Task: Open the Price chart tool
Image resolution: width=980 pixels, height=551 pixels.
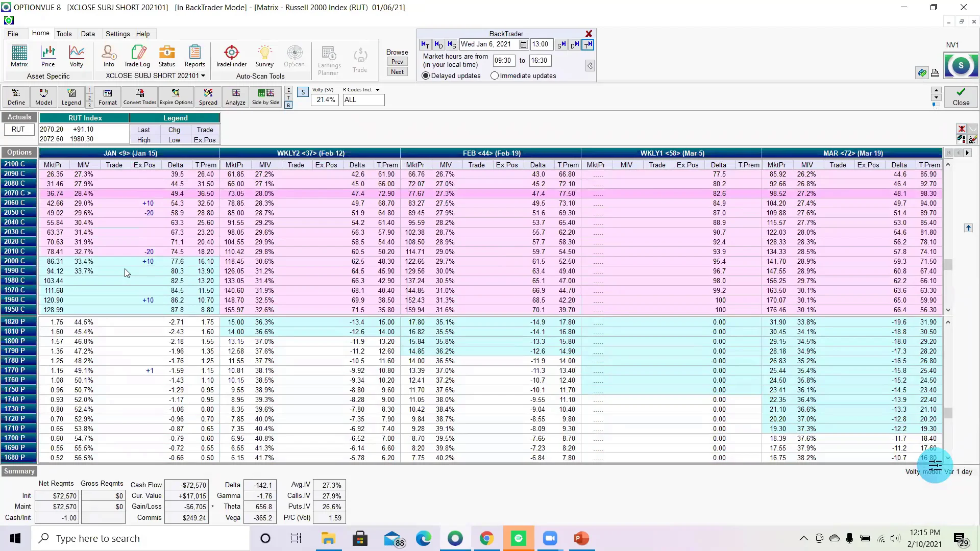Action: click(x=48, y=56)
